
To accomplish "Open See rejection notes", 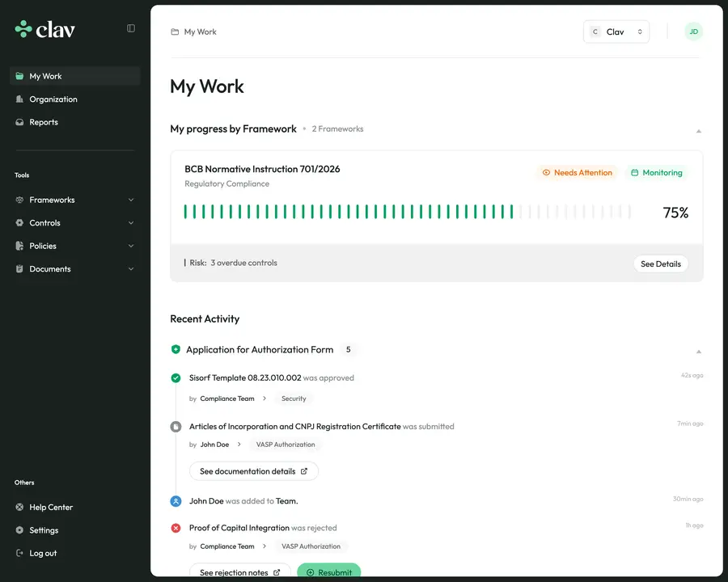I will click(x=240, y=571).
